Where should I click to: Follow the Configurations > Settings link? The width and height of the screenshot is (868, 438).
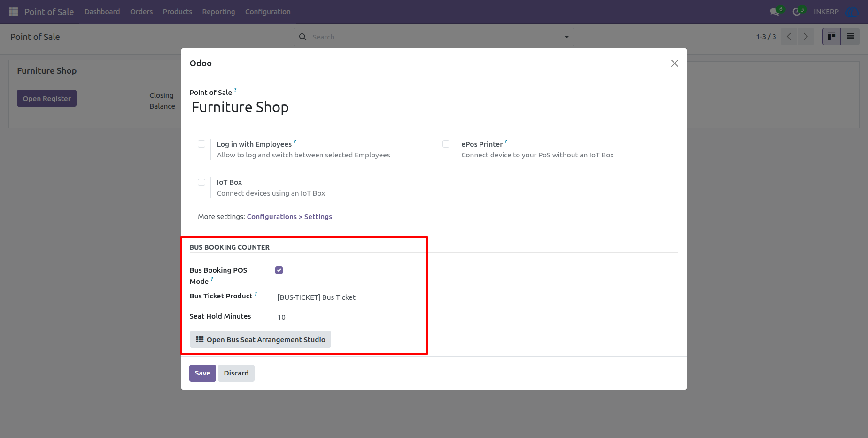[289, 217]
